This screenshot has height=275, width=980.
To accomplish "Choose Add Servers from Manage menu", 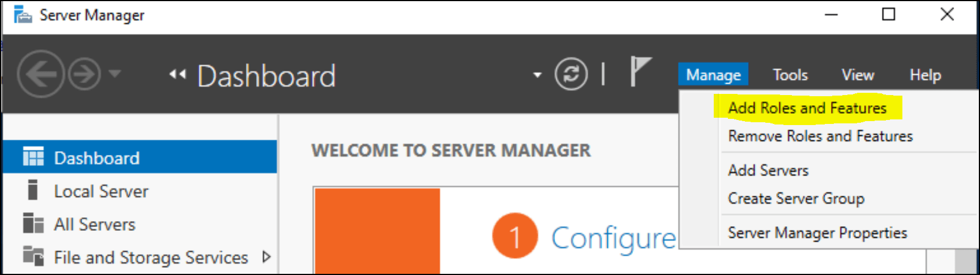I will [768, 170].
